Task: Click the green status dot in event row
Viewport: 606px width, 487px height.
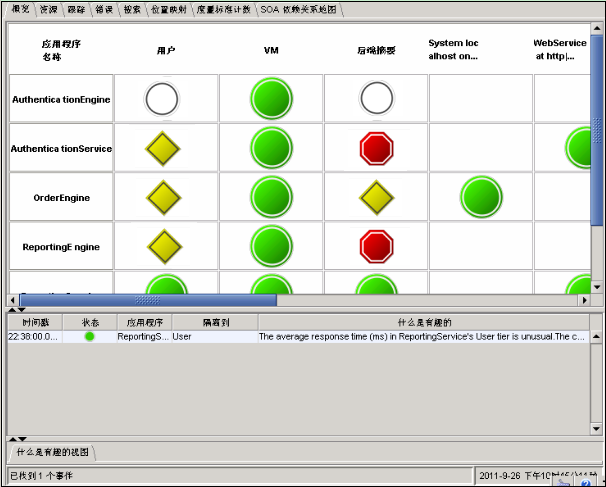Action: [89, 337]
